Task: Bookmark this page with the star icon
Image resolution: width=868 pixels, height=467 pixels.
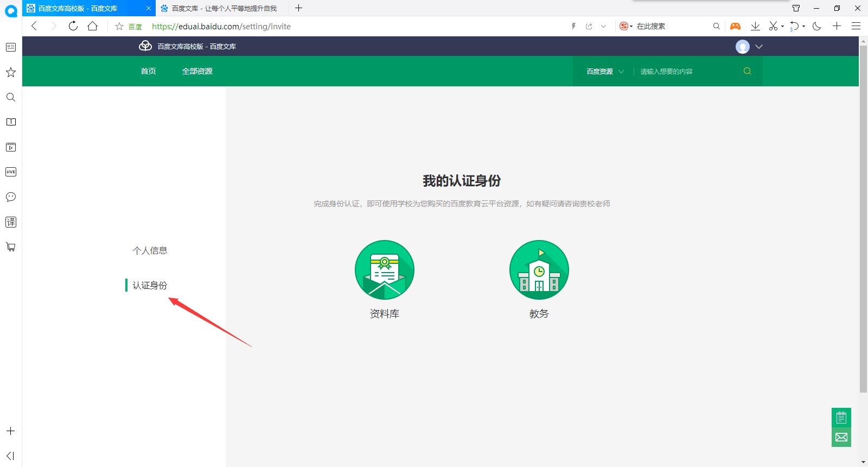Action: click(119, 26)
